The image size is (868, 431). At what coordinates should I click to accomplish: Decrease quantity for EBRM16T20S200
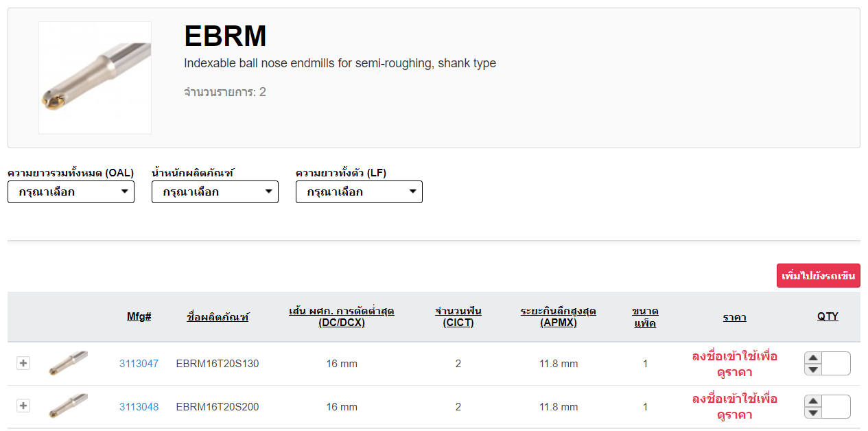(813, 413)
